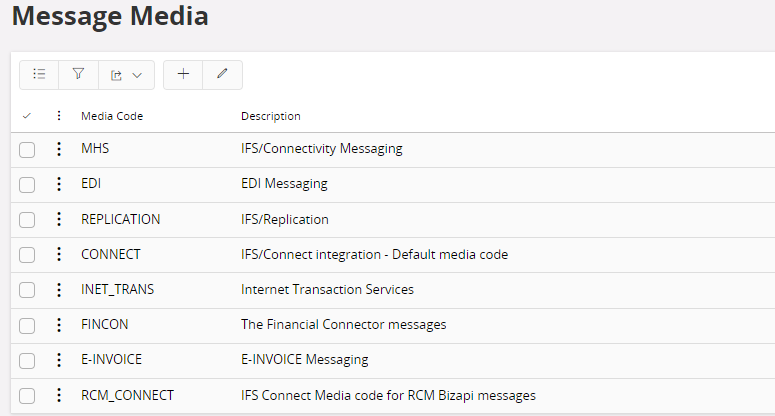Sort by the Media Code column header
Image resolution: width=775 pixels, height=416 pixels.
(x=112, y=116)
